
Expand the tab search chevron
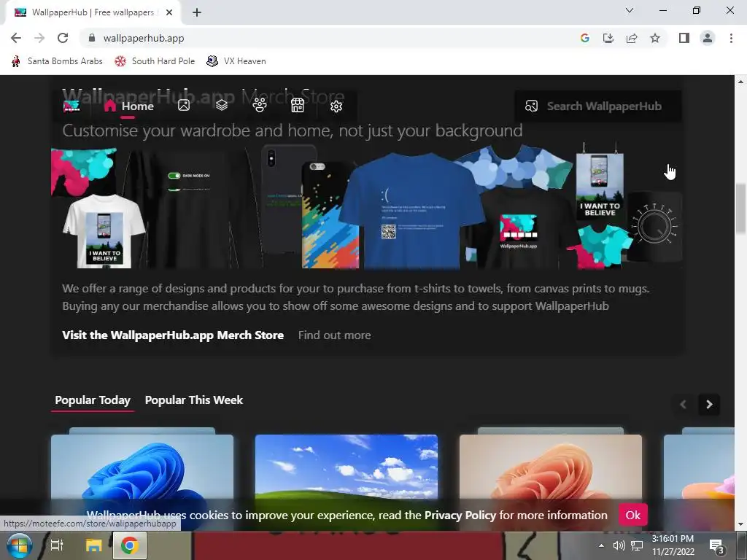630,10
